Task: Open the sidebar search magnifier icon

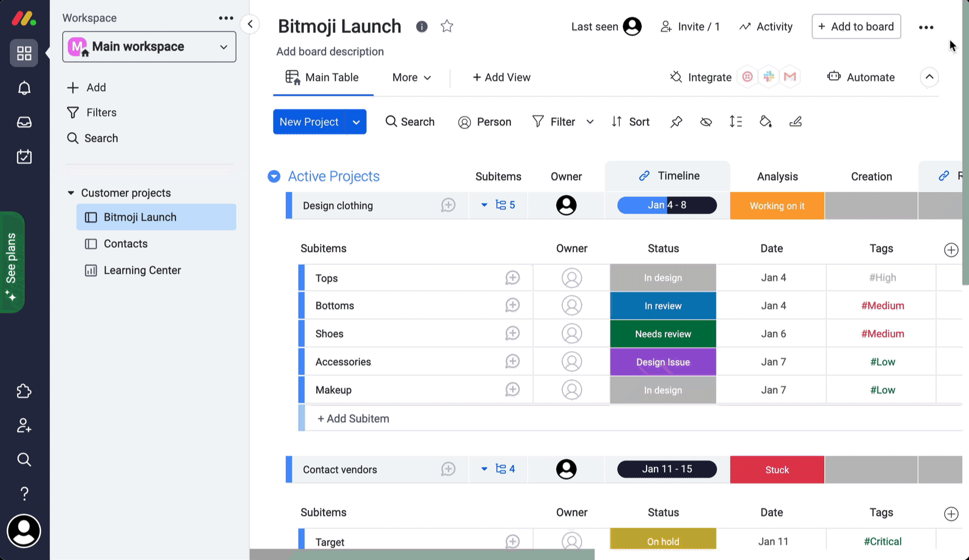Action: [x=24, y=460]
